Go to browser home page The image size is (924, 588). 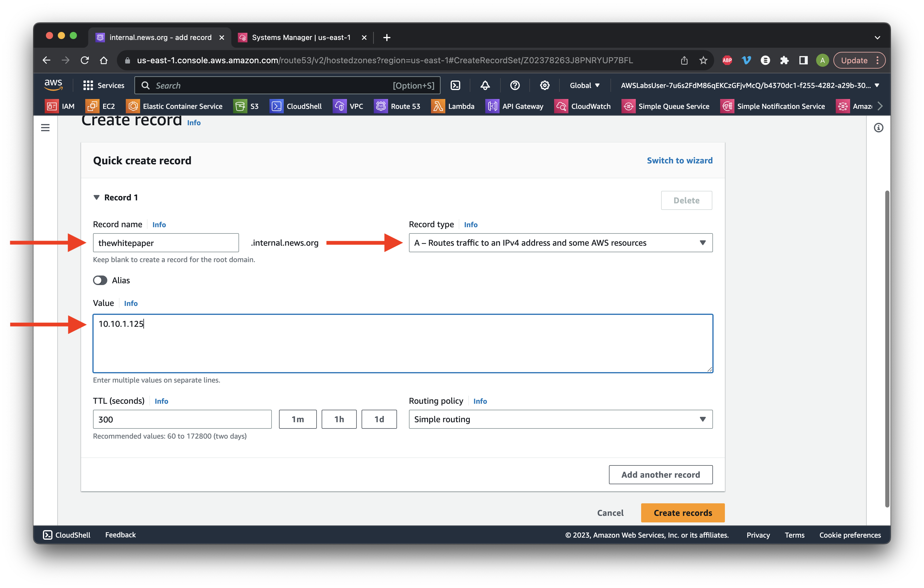tap(104, 60)
